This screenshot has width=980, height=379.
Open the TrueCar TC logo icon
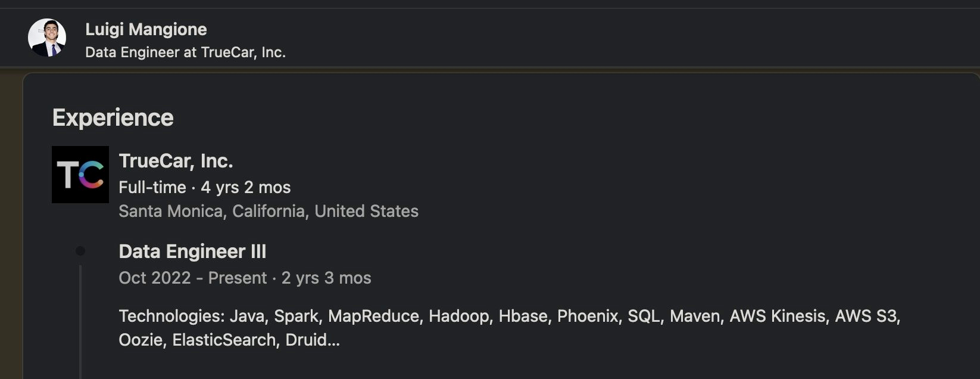[x=80, y=175]
